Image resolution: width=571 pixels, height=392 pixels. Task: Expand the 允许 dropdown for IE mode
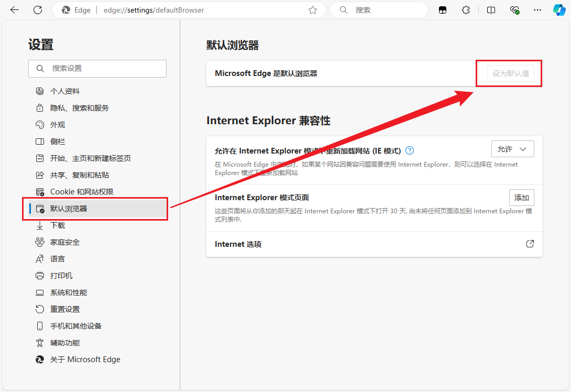512,149
